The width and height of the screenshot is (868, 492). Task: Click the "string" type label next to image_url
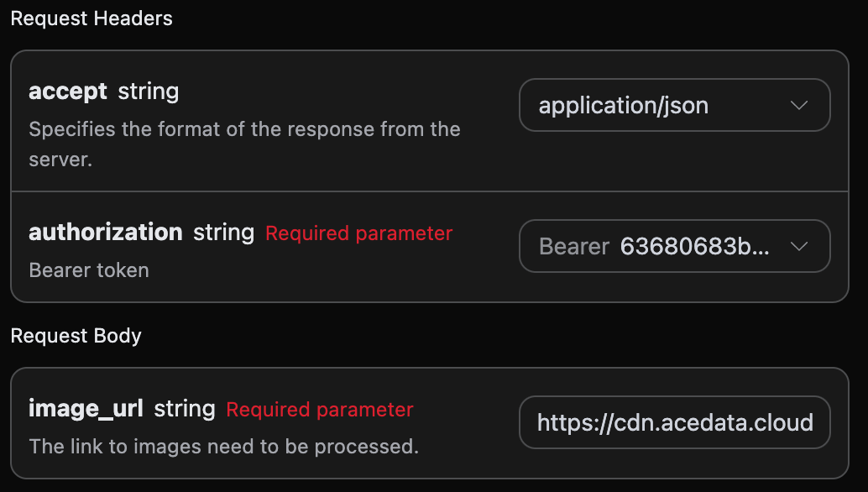185,409
